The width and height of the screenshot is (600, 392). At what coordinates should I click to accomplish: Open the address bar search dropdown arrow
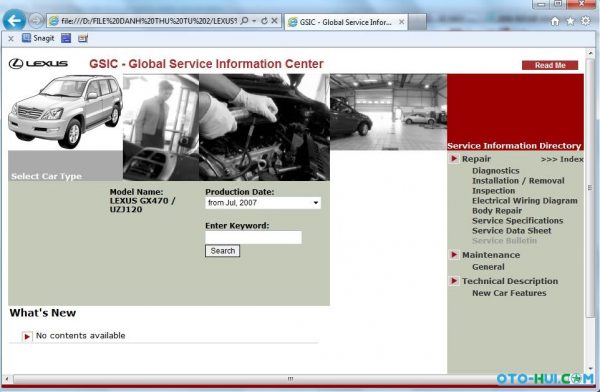pyautogui.click(x=254, y=21)
